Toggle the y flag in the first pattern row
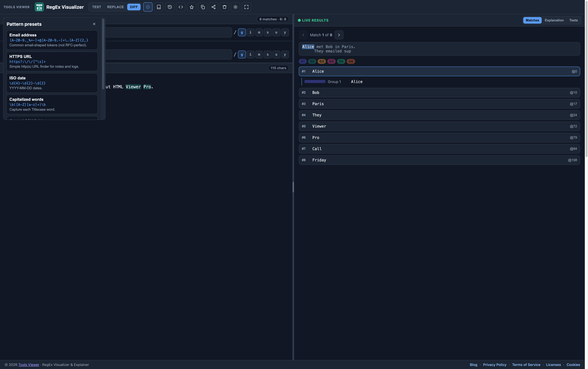The height and width of the screenshot is (369, 588). point(285,32)
